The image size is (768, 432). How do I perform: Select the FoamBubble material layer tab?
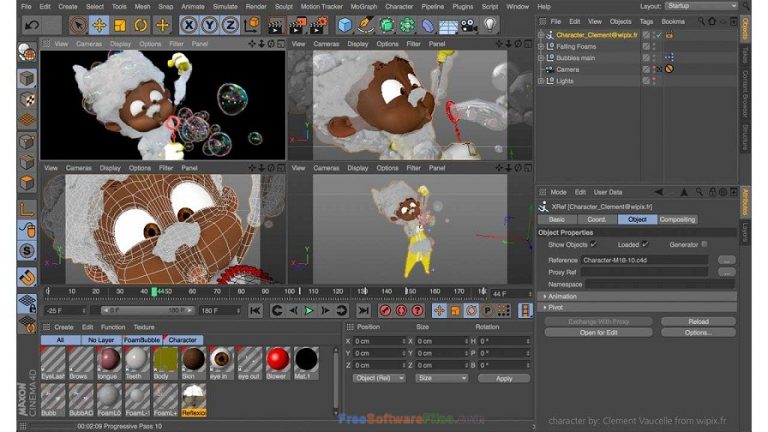pyautogui.click(x=142, y=339)
